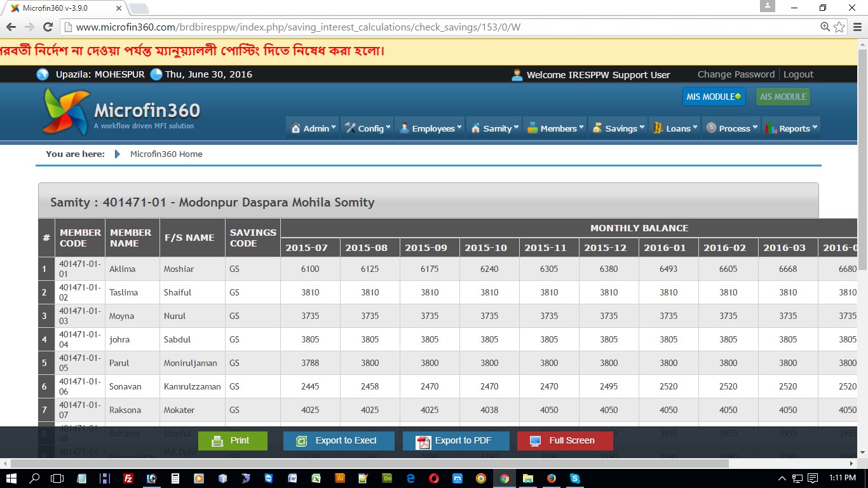Open the Savings dropdown menu
868x488 pixels.
[618, 128]
